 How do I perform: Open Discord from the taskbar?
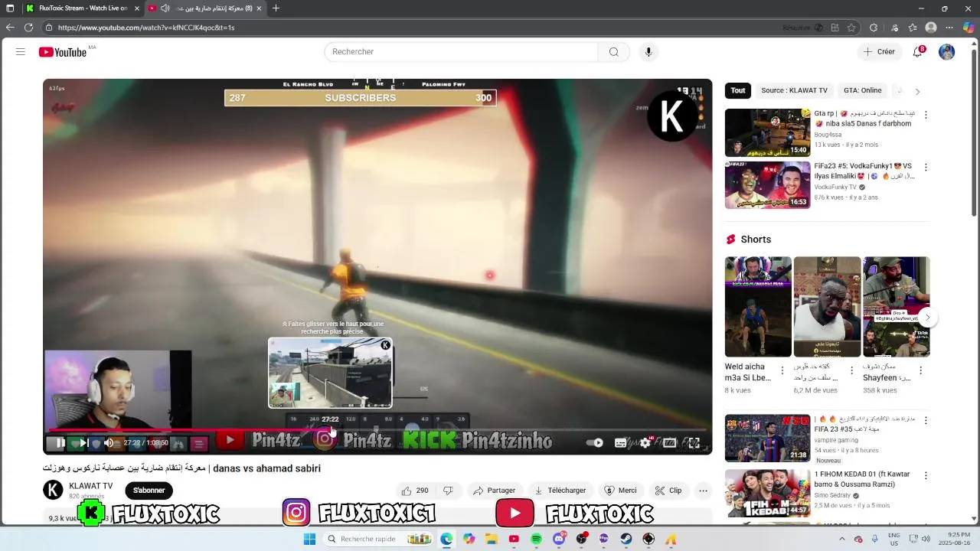click(559, 540)
